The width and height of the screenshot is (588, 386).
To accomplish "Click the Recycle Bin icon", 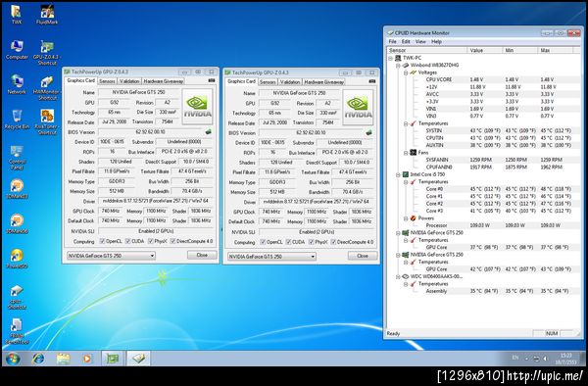I will point(17,120).
